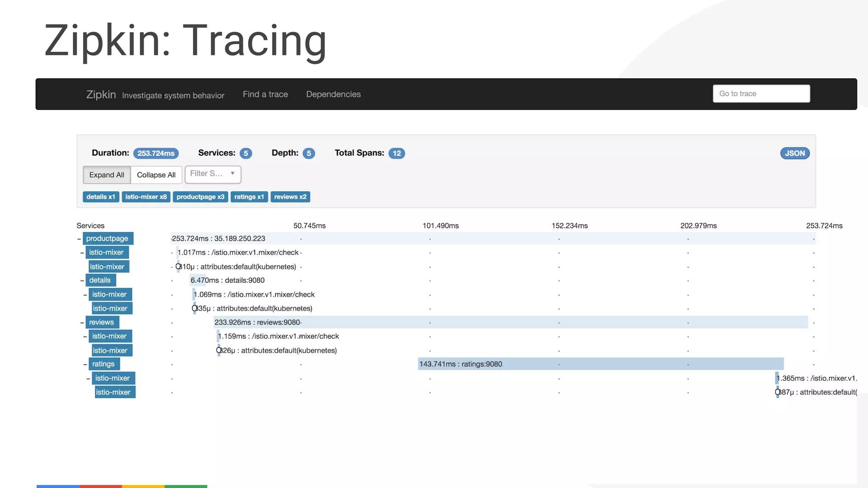Collapse the details service span
Viewport: 868px width, 488px height.
point(82,280)
